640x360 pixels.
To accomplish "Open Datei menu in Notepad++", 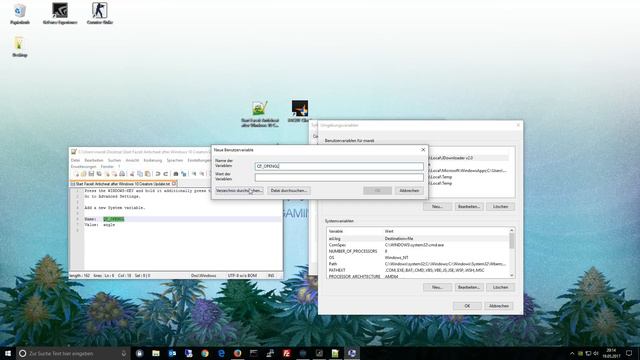I will coord(76,160).
